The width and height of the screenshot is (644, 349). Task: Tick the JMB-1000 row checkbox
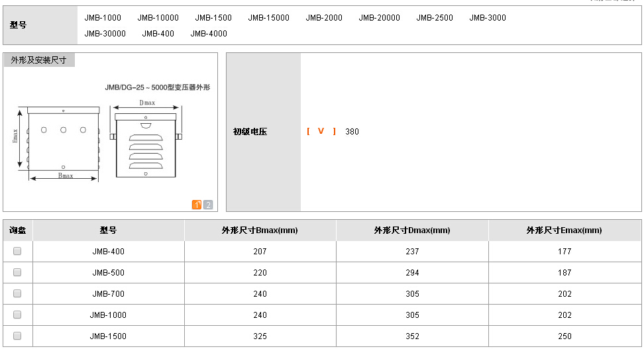click(17, 315)
